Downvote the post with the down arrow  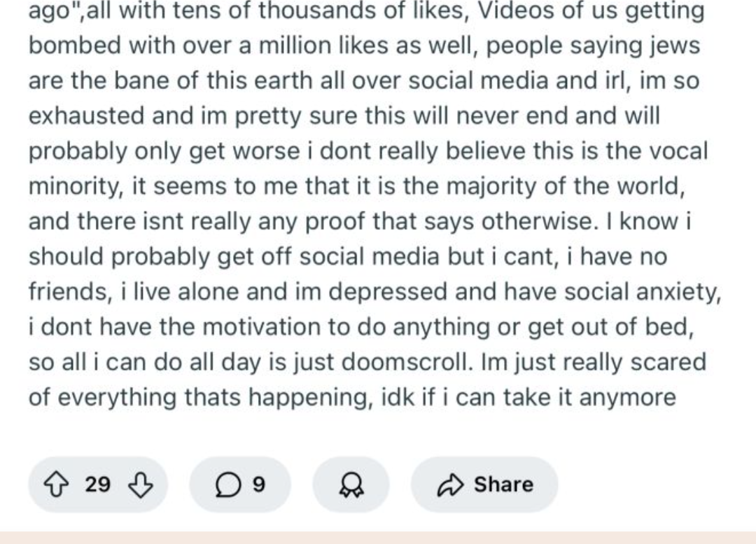coord(140,484)
